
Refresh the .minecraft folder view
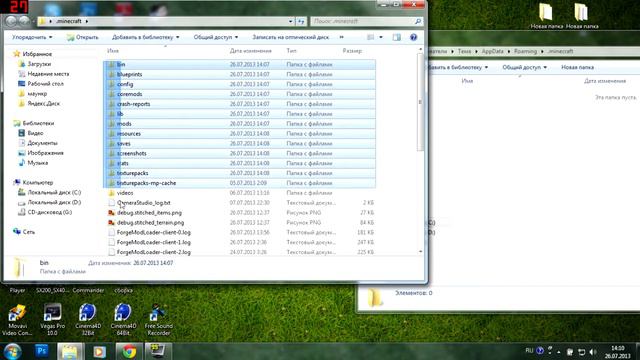[x=301, y=21]
